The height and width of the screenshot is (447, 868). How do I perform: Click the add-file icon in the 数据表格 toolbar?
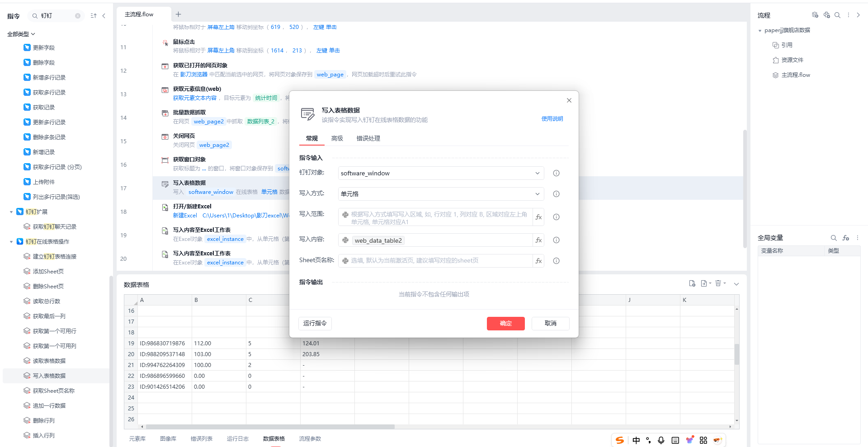pos(692,283)
